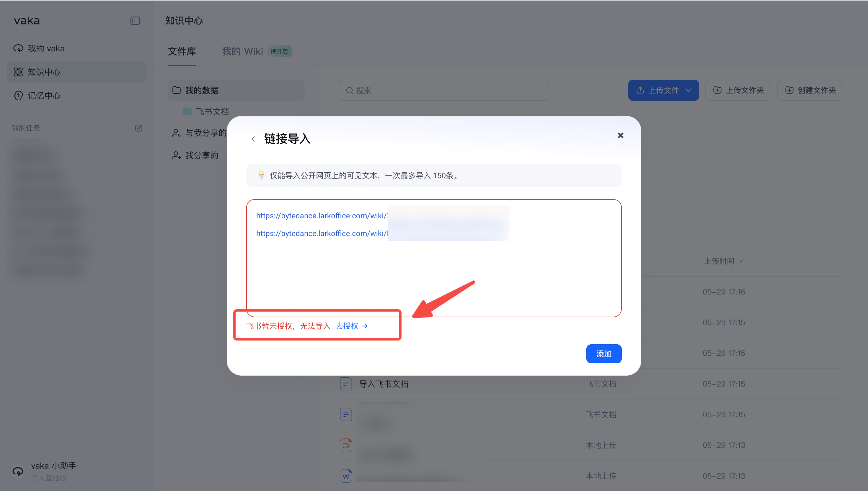The image size is (868, 491).
Task: Click the 创建文件夹 button
Action: tap(810, 90)
